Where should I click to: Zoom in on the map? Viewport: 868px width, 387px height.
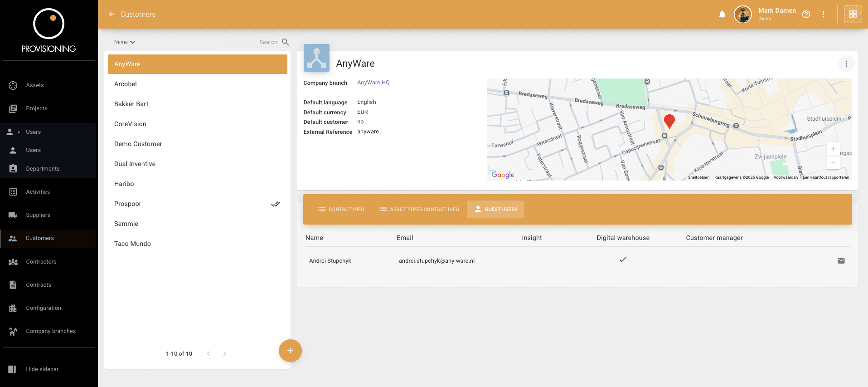(833, 149)
